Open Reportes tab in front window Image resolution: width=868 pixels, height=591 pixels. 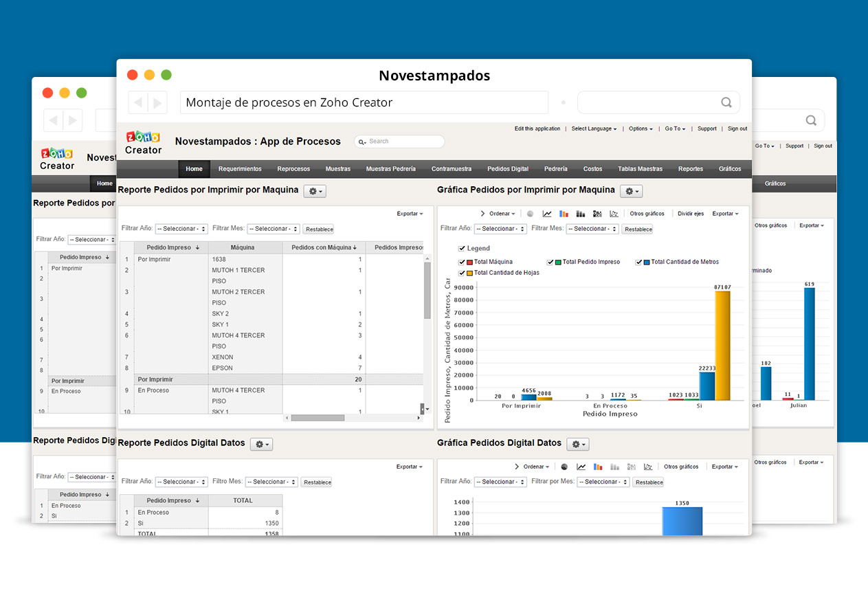[691, 169]
